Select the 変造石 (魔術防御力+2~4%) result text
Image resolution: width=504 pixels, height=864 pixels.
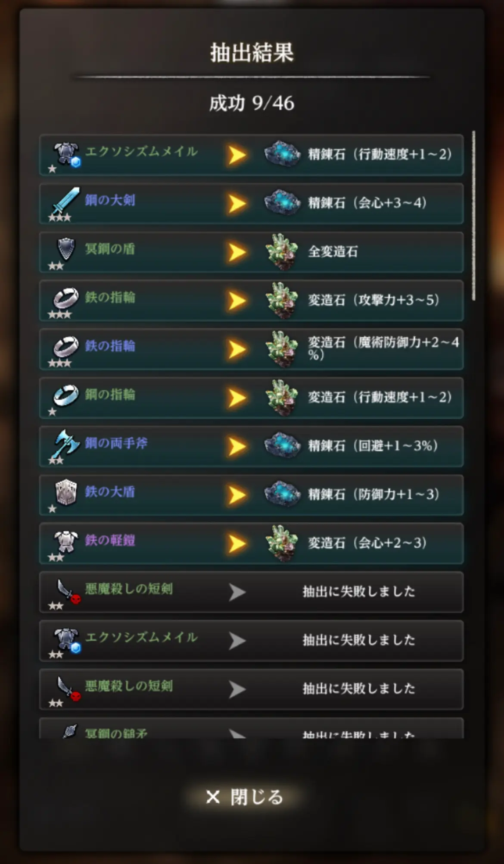[383, 348]
